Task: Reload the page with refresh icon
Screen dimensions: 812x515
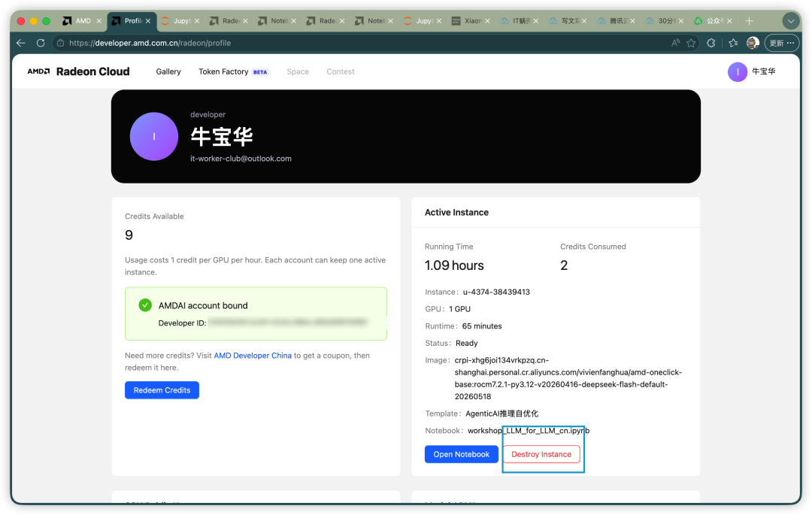Action: pyautogui.click(x=41, y=43)
